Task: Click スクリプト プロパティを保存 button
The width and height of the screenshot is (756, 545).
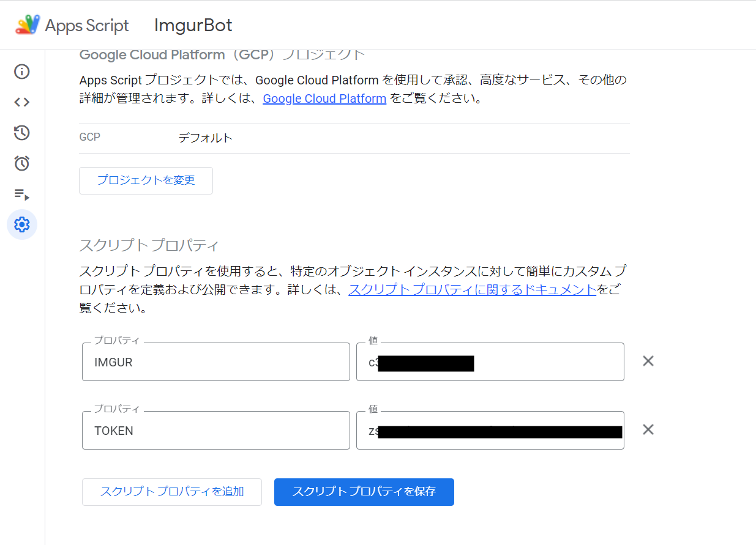Action: coord(364,492)
